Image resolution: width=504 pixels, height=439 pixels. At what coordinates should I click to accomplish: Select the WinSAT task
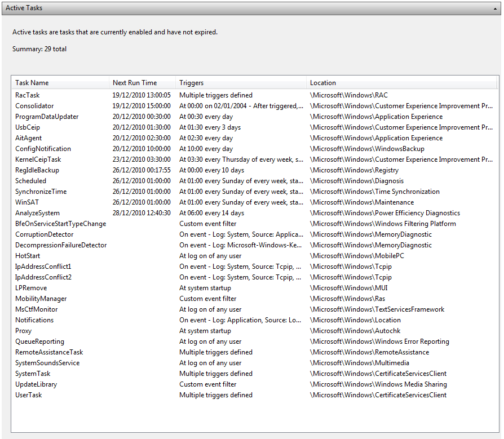[255, 202]
